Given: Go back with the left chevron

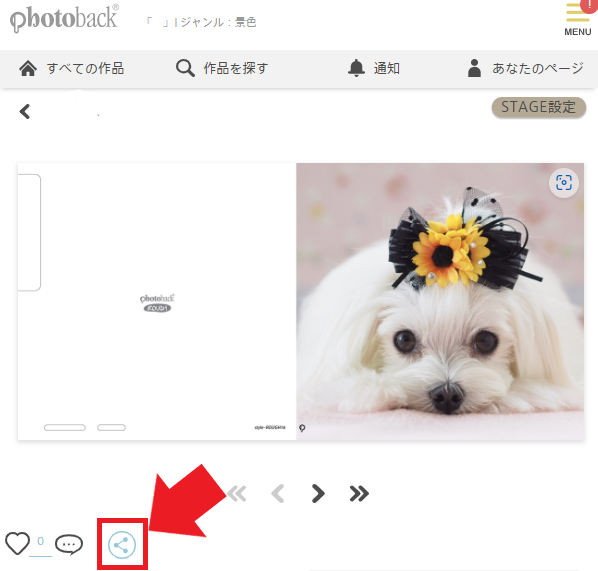Looking at the screenshot, I should pyautogui.click(x=25, y=112).
